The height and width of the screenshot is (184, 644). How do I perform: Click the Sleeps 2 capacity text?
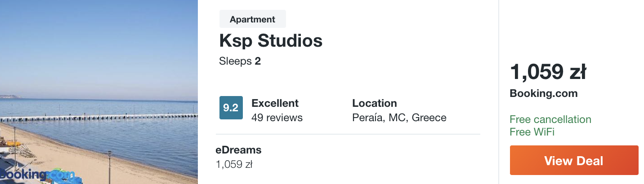point(240,61)
